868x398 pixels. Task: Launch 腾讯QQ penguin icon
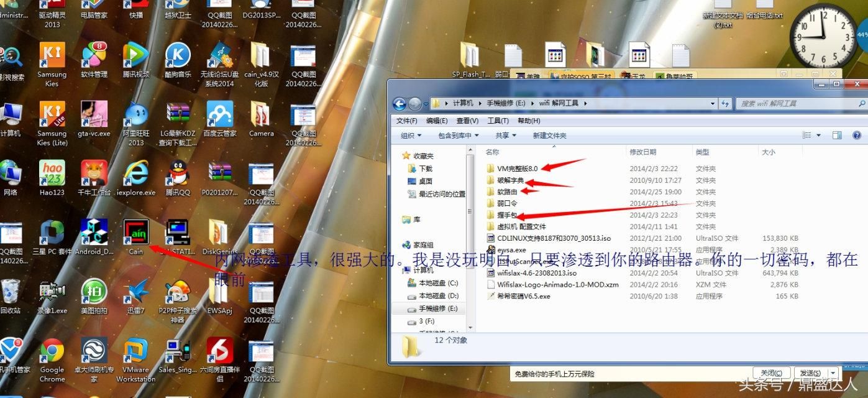(x=178, y=178)
